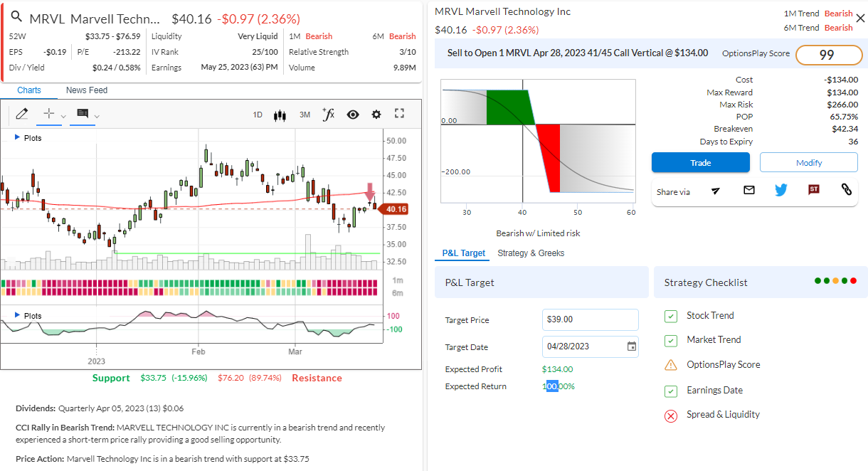The width and height of the screenshot is (868, 471).
Task: Click the search magnifier icon next to MRVL
Action: [x=16, y=18]
